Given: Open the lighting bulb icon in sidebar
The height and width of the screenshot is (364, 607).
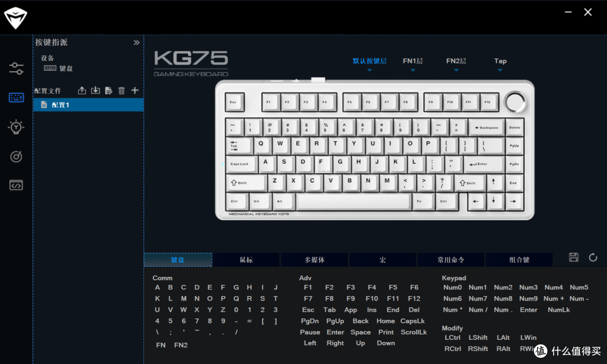Looking at the screenshot, I should point(16,127).
